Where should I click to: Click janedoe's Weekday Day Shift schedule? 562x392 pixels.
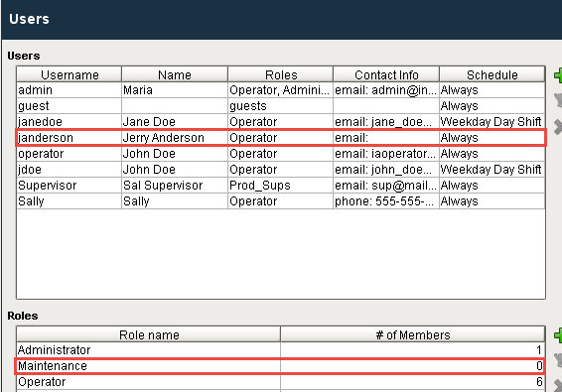(492, 121)
